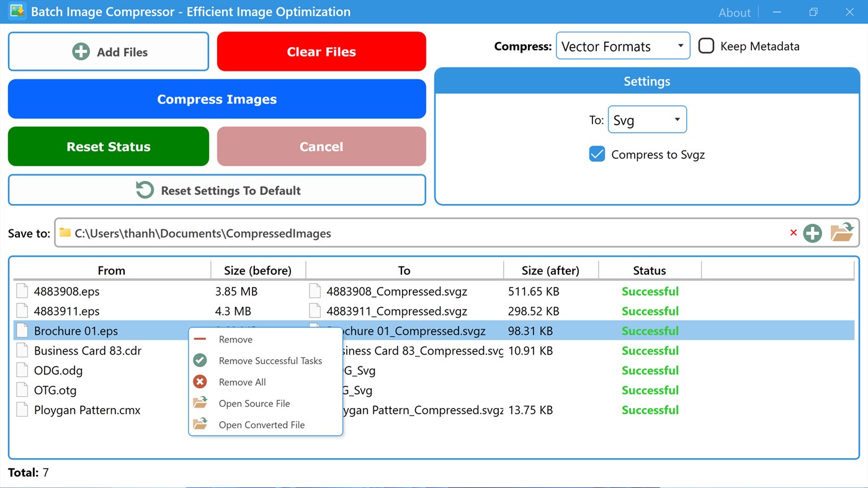Click the 3.85 MB size cell
Image resolution: width=868 pixels, height=488 pixels.
click(x=236, y=291)
